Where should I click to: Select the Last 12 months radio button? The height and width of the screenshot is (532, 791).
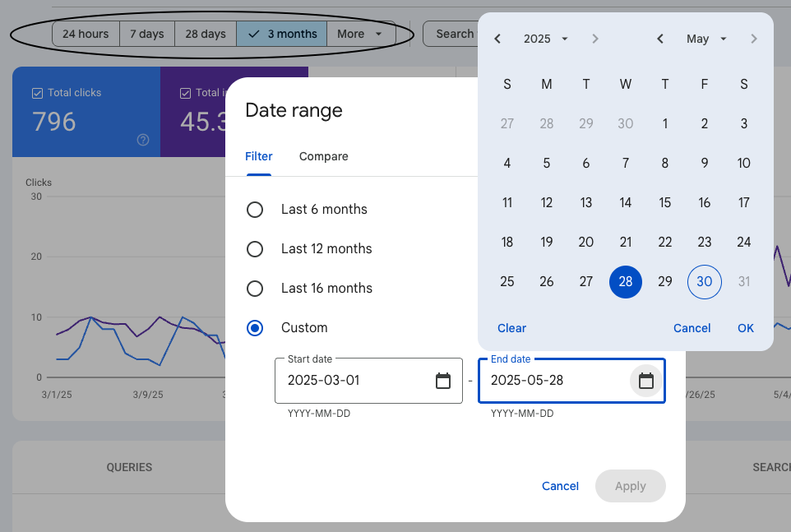(255, 248)
